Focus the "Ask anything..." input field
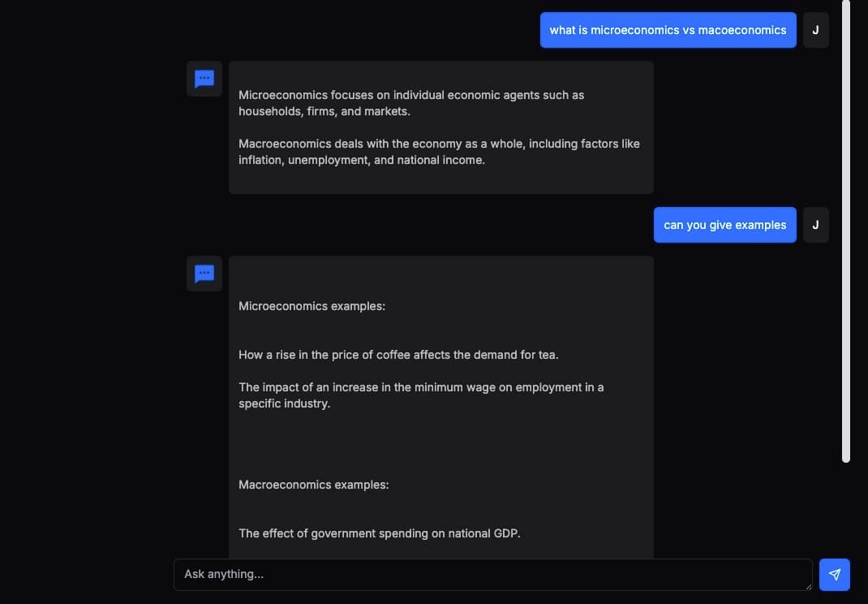The image size is (868, 604). (487, 575)
